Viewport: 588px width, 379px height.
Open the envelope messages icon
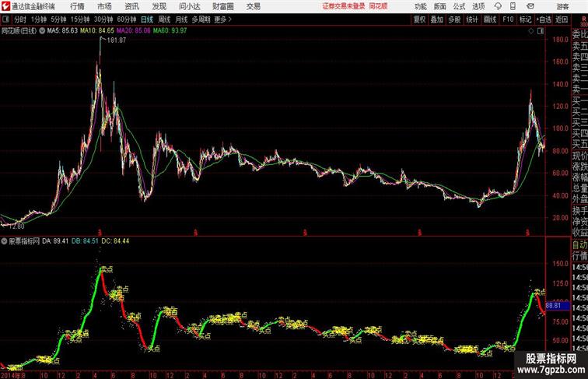[x=530, y=6]
